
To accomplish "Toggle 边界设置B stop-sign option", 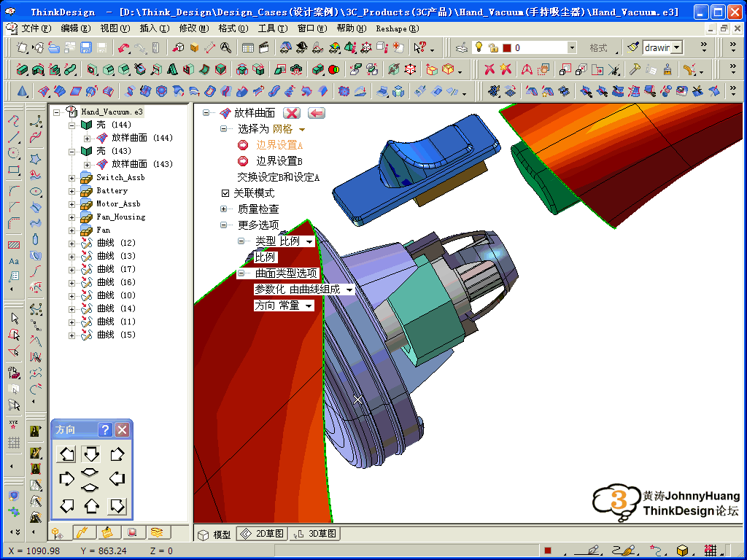I will (243, 161).
